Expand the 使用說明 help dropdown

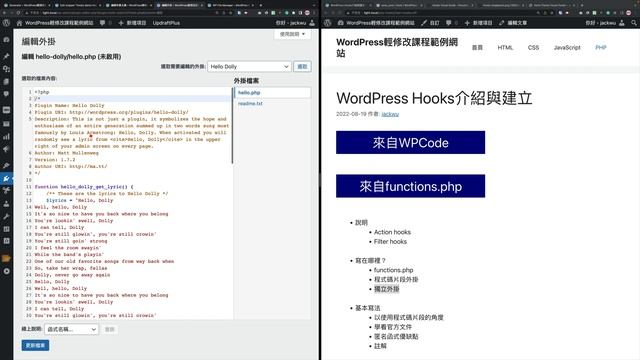pyautogui.click(x=292, y=34)
